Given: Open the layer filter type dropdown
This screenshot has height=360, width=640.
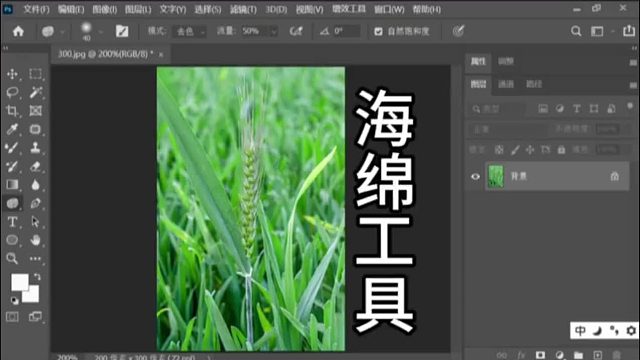Looking at the screenshot, I should [497, 109].
